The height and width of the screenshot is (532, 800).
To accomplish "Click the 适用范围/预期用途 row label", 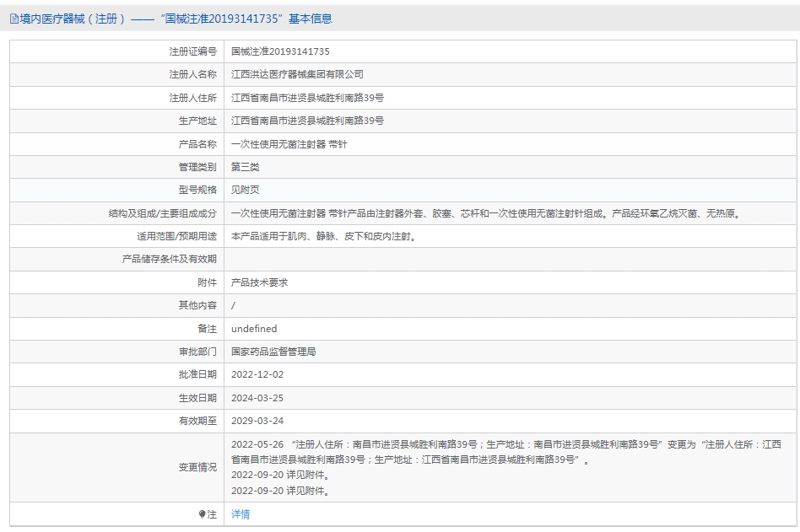I will pyautogui.click(x=176, y=236).
